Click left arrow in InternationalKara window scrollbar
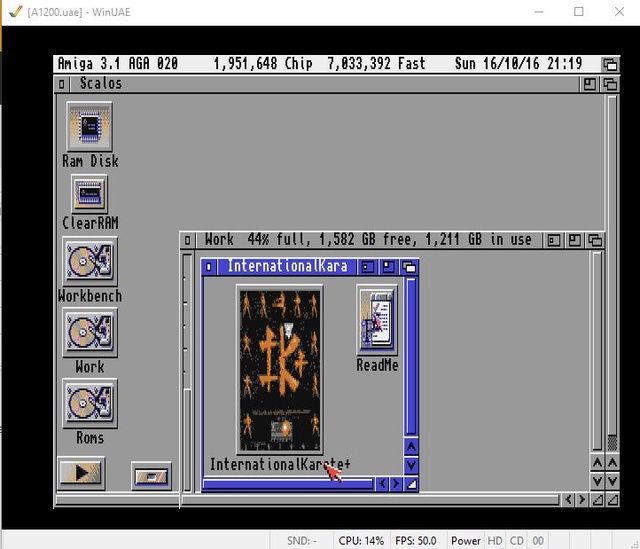This screenshot has height=549, width=640. tap(382, 484)
